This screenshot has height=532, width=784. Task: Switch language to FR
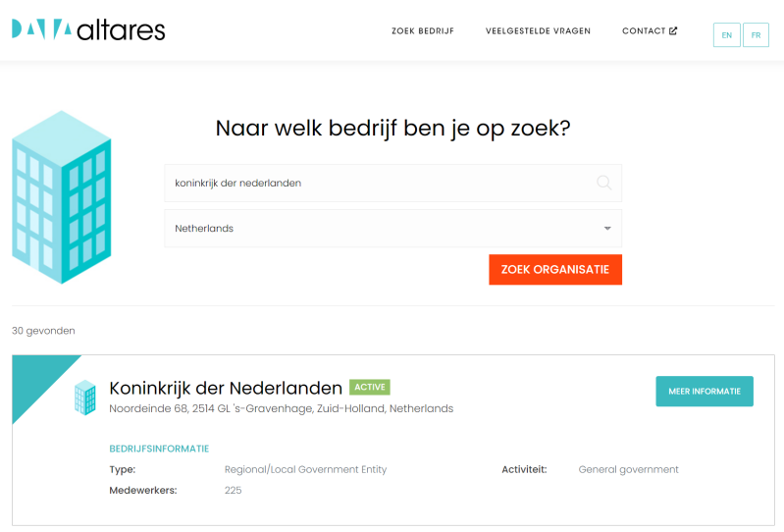tap(756, 35)
